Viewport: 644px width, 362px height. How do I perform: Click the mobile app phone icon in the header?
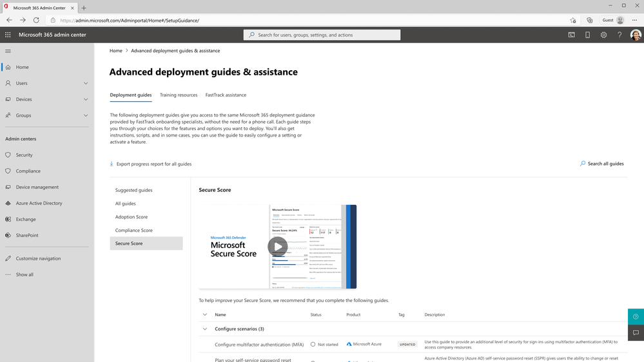pyautogui.click(x=587, y=35)
